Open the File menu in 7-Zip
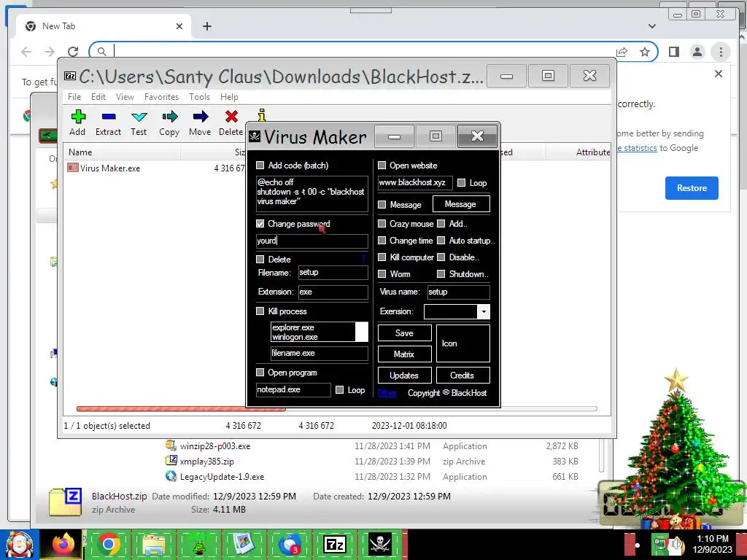Image resolution: width=747 pixels, height=560 pixels. click(74, 97)
